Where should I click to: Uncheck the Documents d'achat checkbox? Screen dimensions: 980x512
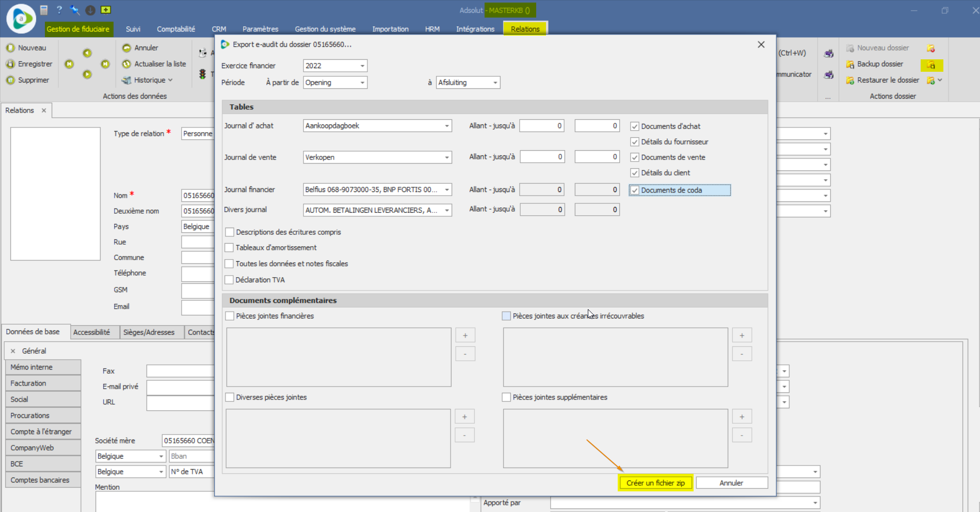point(635,126)
